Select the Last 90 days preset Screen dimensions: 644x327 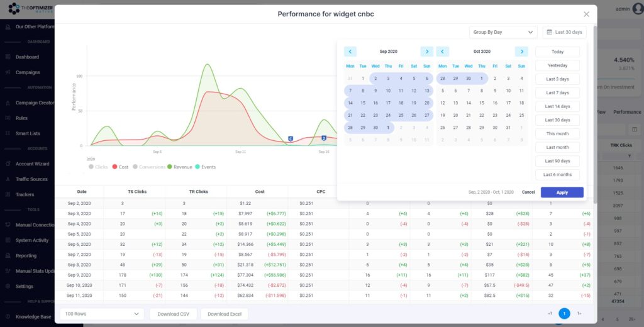557,161
